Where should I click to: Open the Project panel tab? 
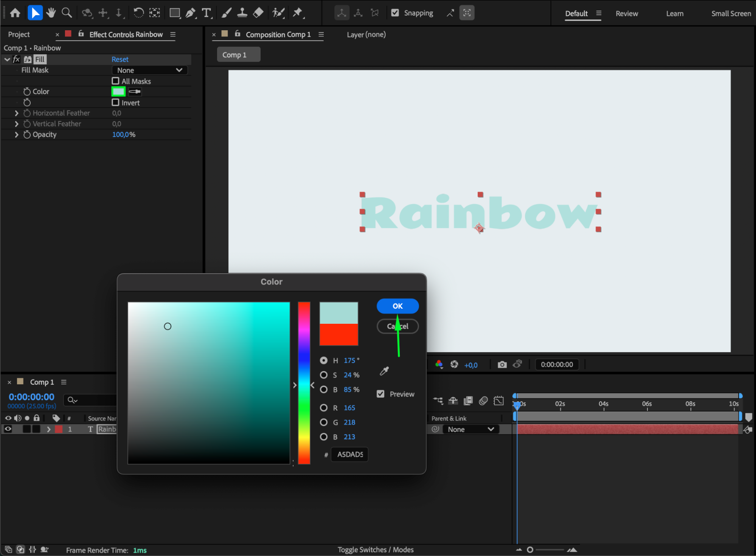pyautogui.click(x=19, y=34)
